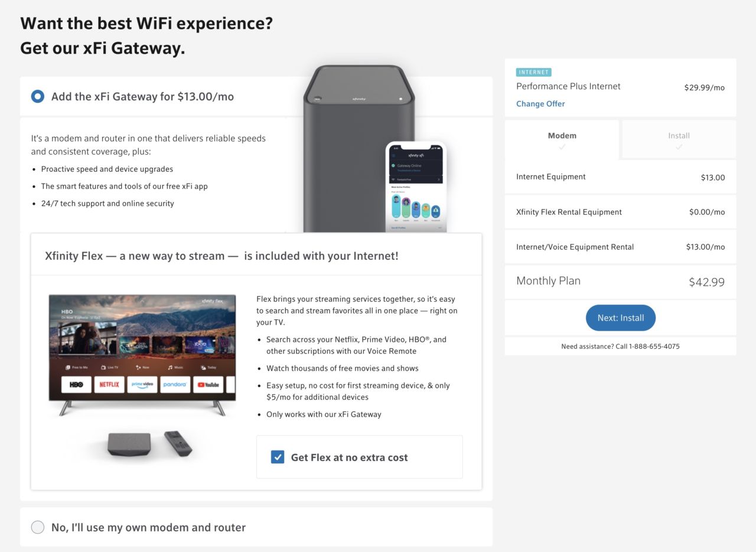Open the Music icon on the Flex screen
Screen dimensions: 756x552
(x=176, y=368)
